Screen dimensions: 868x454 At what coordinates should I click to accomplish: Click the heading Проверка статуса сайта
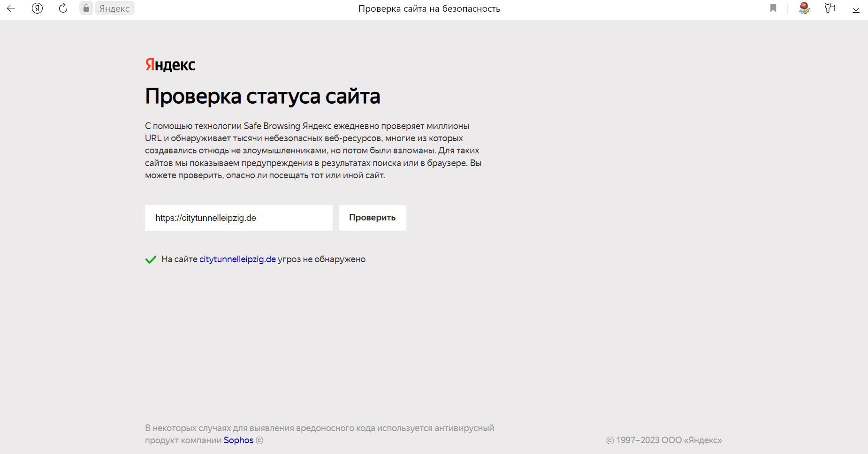(x=262, y=96)
